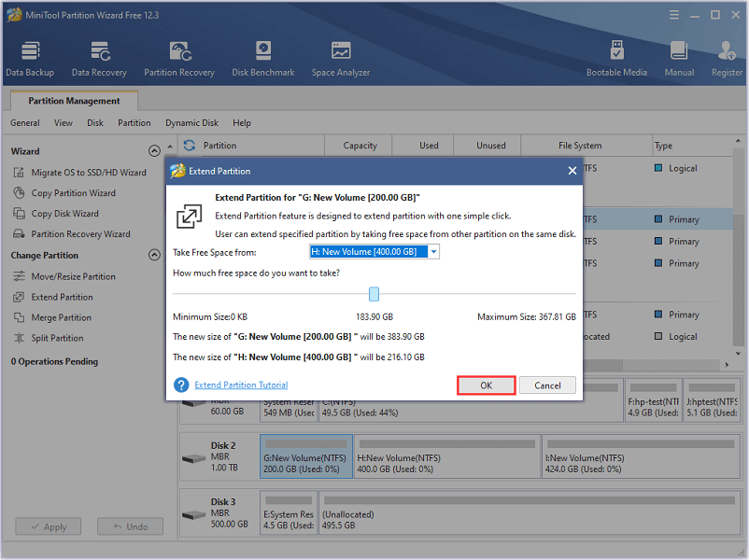Image resolution: width=749 pixels, height=560 pixels.
Task: Select H: New Volume partition on Disk 2
Action: tap(447, 456)
